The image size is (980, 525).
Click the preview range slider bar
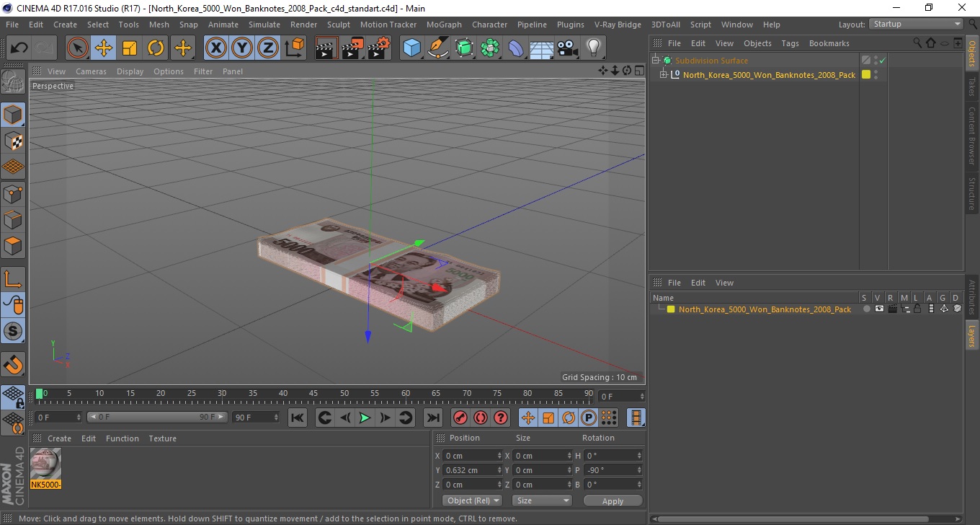(158, 417)
